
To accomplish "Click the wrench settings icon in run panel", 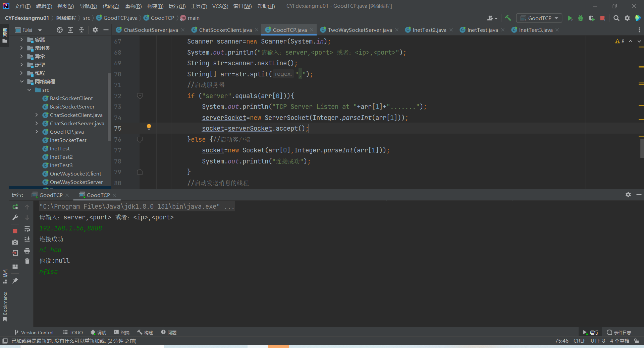I will (15, 218).
